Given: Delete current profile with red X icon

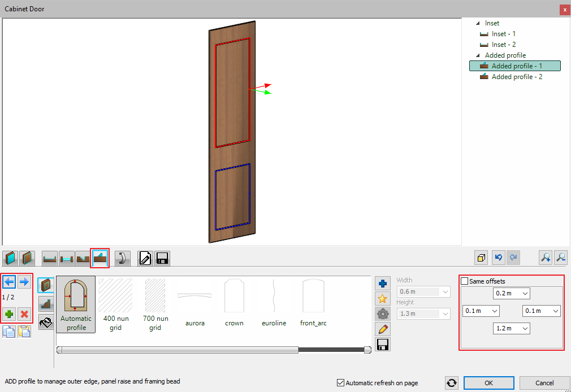Looking at the screenshot, I should 24,314.
